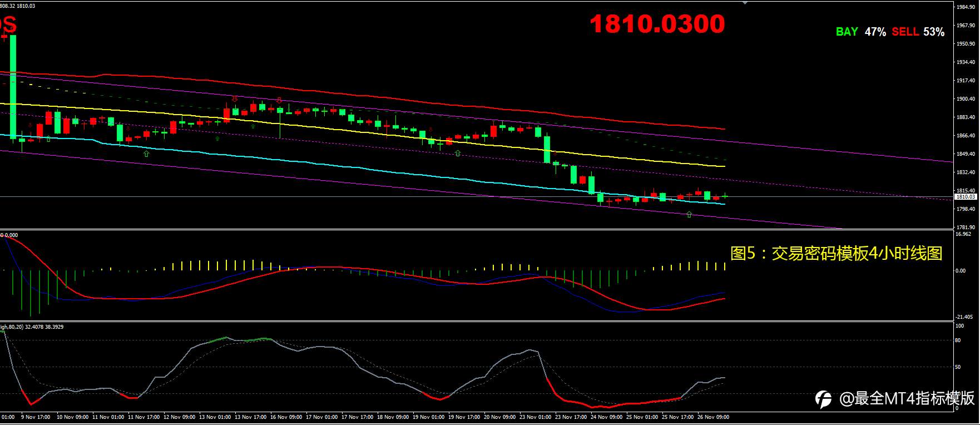Click the 1900.40 price axis label
The height and width of the screenshot is (425, 980).
tap(966, 99)
